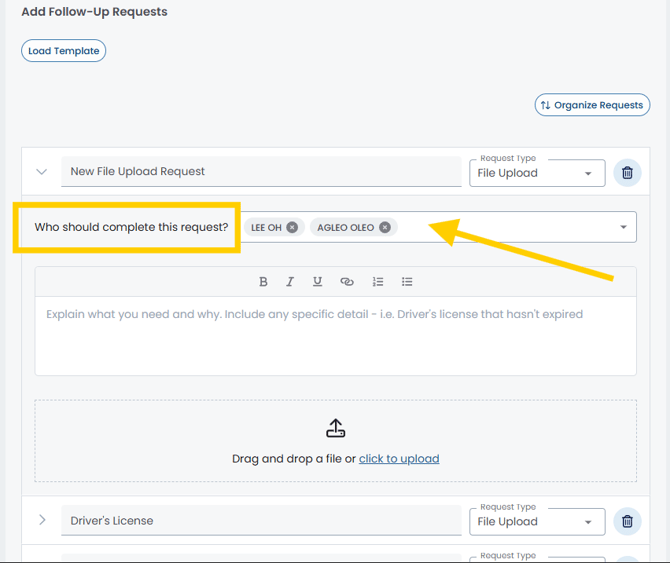Delete the Driver's License request
This screenshot has height=563, width=670.
click(627, 521)
